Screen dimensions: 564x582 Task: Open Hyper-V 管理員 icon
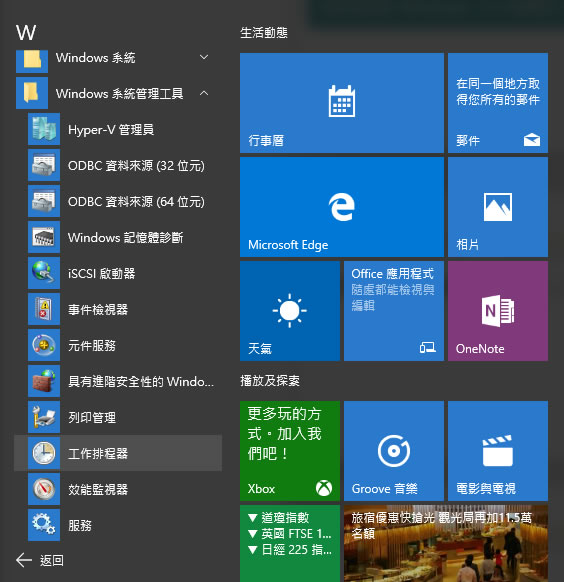44,129
